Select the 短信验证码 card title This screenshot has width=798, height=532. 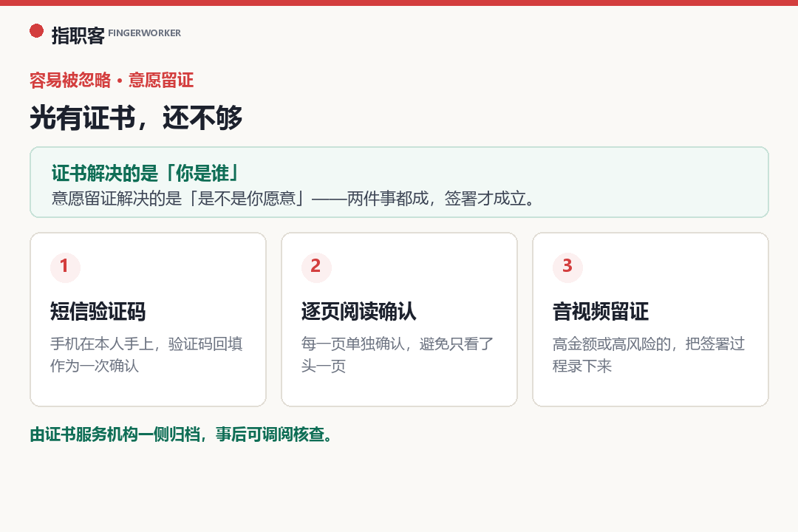[98, 312]
